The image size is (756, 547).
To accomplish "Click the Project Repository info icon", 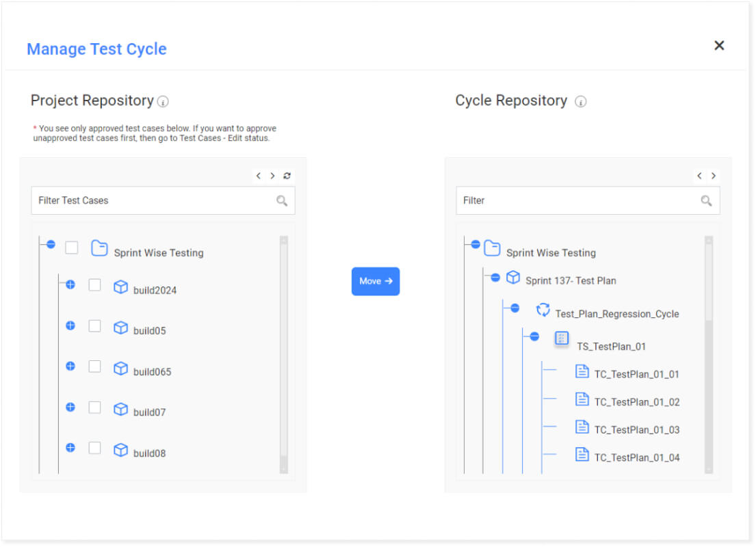I will coord(163,102).
